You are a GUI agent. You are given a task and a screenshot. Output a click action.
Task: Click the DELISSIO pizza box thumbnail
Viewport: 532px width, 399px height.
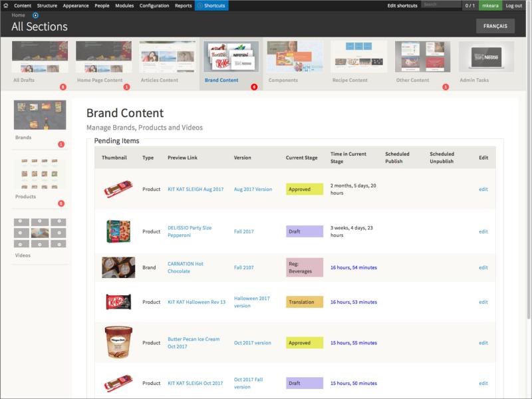coord(118,231)
